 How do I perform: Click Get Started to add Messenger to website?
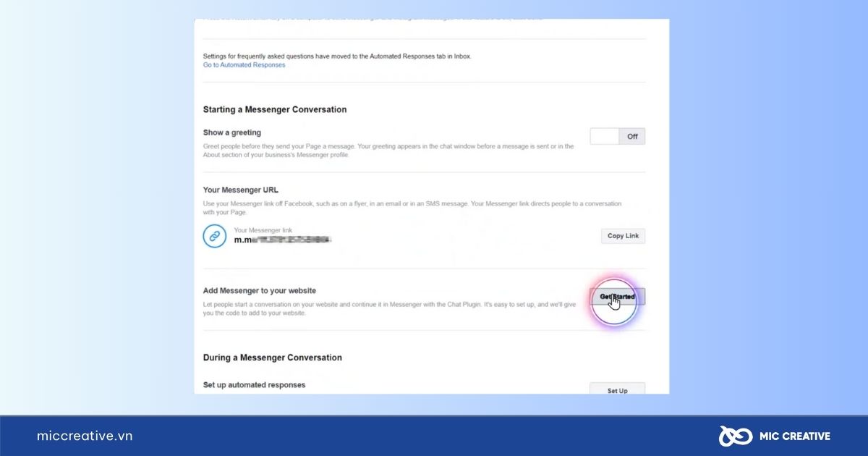617,297
